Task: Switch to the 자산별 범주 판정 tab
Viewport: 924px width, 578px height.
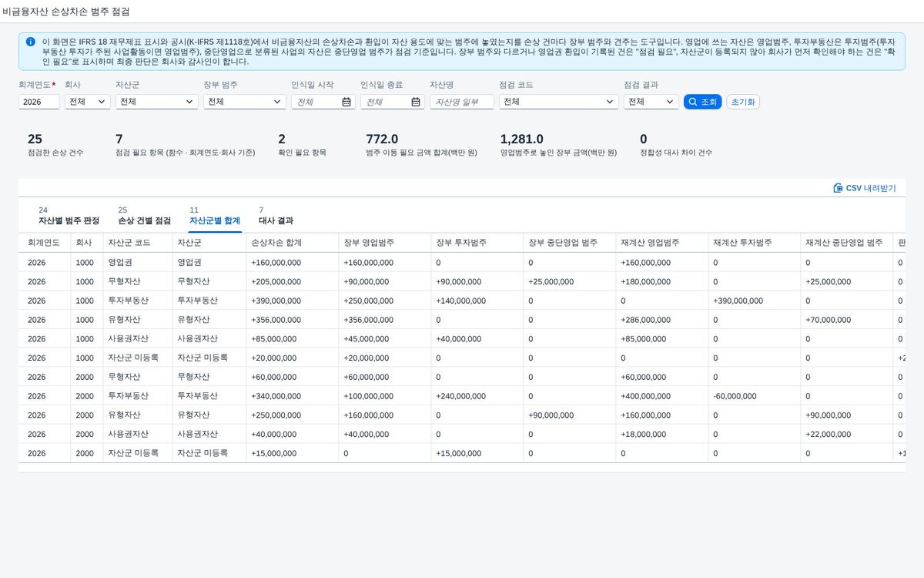Action: (69, 216)
